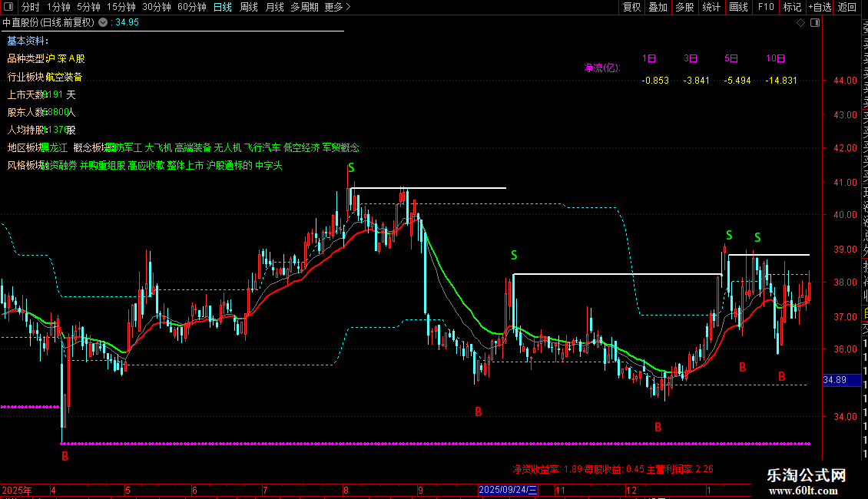Click the diamond icon above chart
This screenshot has height=499, width=868.
pos(800,23)
